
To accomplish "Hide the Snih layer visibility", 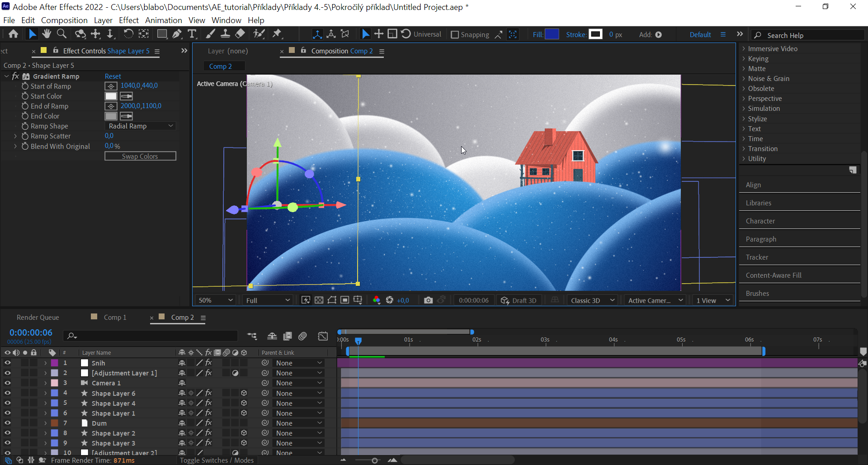I will 7,363.
